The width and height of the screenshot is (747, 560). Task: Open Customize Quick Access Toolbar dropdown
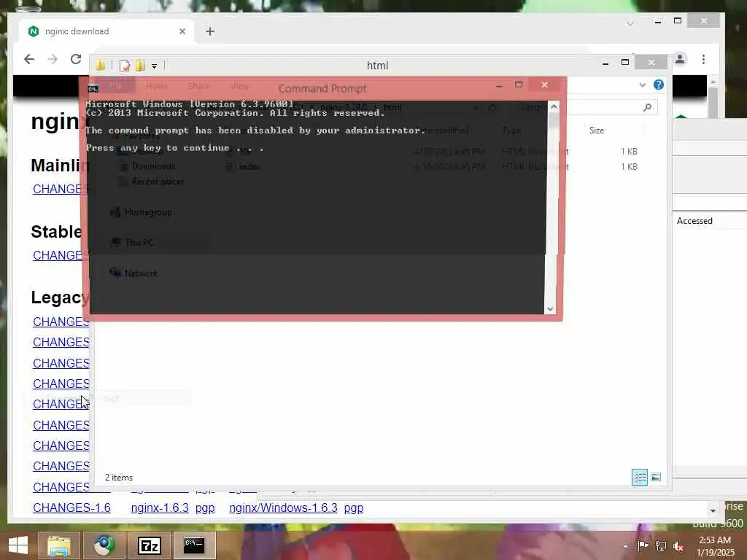click(155, 66)
